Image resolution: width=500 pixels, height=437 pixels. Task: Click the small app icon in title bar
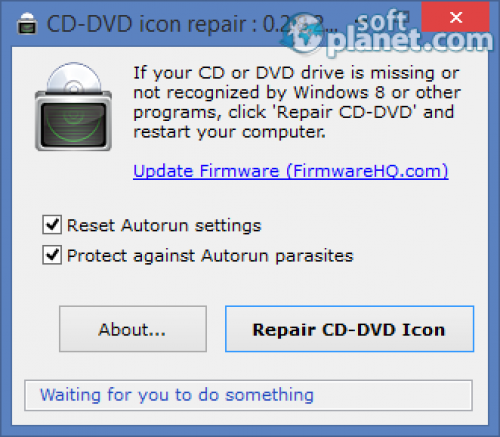(27, 24)
